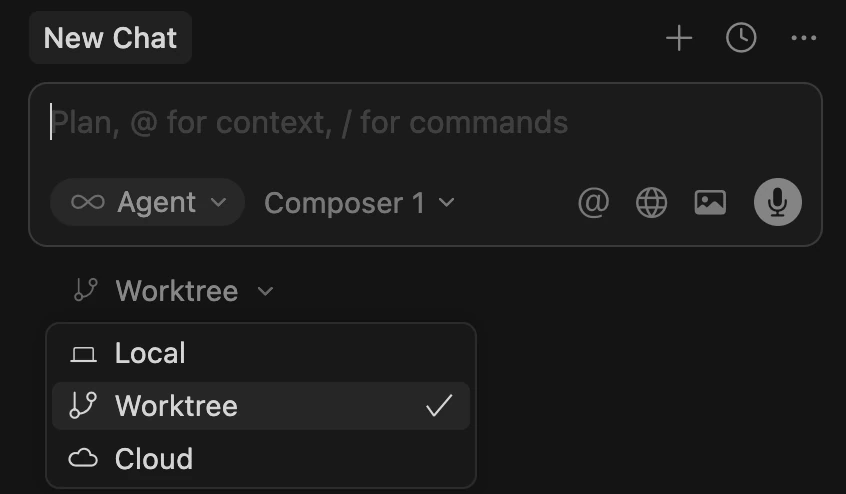
Task: Attach an image using picture icon
Action: tap(710, 203)
